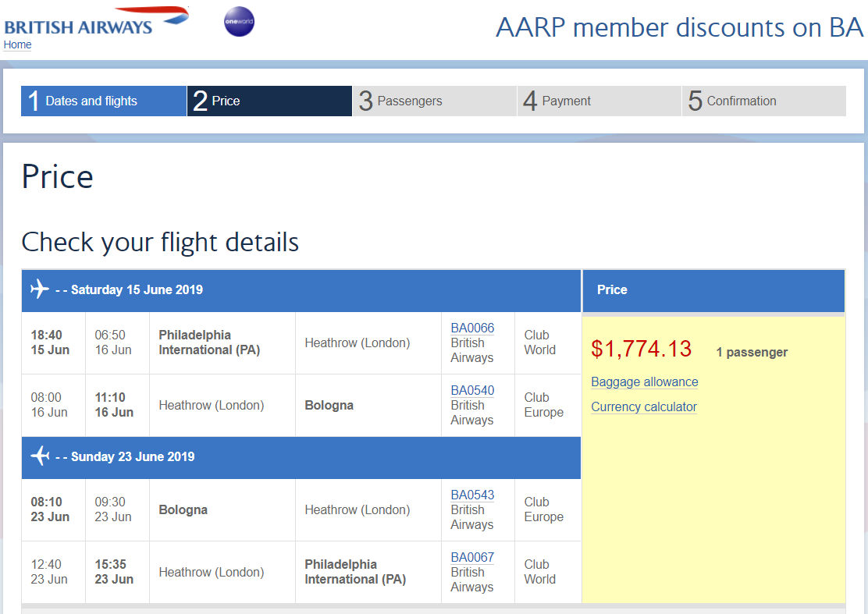This screenshot has height=614, width=868.
Task: Select the step 2 Price tab
Action: click(x=269, y=101)
